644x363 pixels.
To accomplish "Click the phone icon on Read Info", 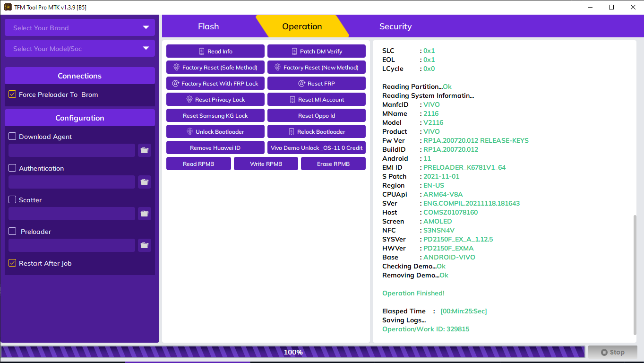I will pos(202,52).
